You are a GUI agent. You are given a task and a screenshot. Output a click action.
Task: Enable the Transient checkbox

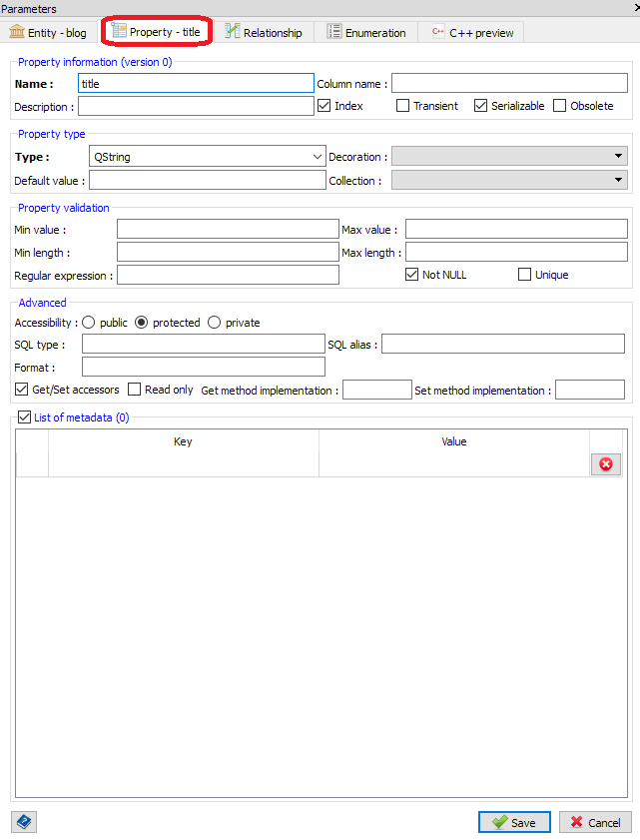[x=403, y=106]
